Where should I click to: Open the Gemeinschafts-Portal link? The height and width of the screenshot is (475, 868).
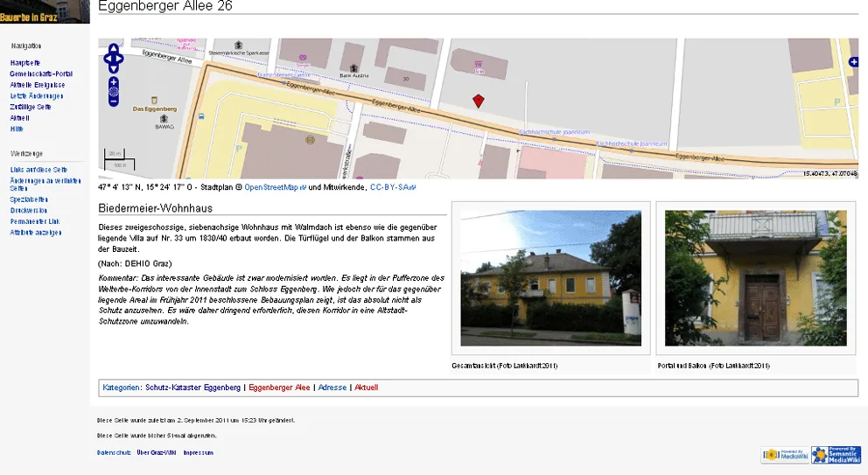point(41,73)
